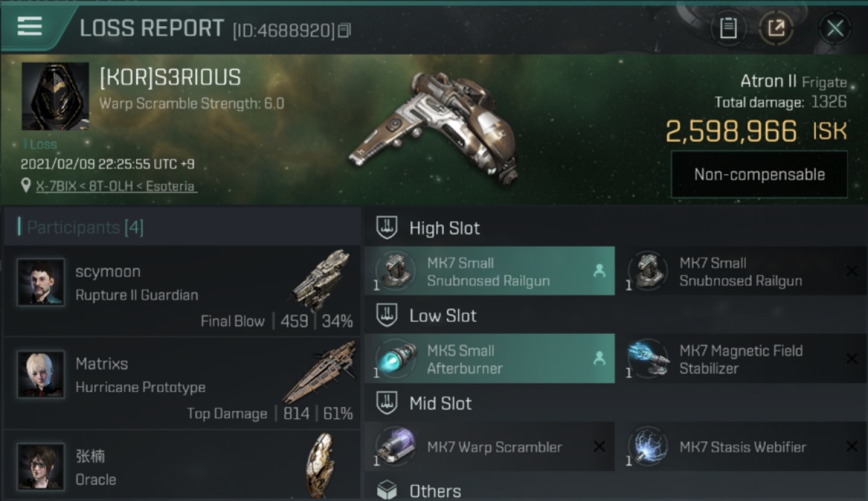868x501 pixels.
Task: Open the clipboard report icon
Action: click(x=728, y=29)
